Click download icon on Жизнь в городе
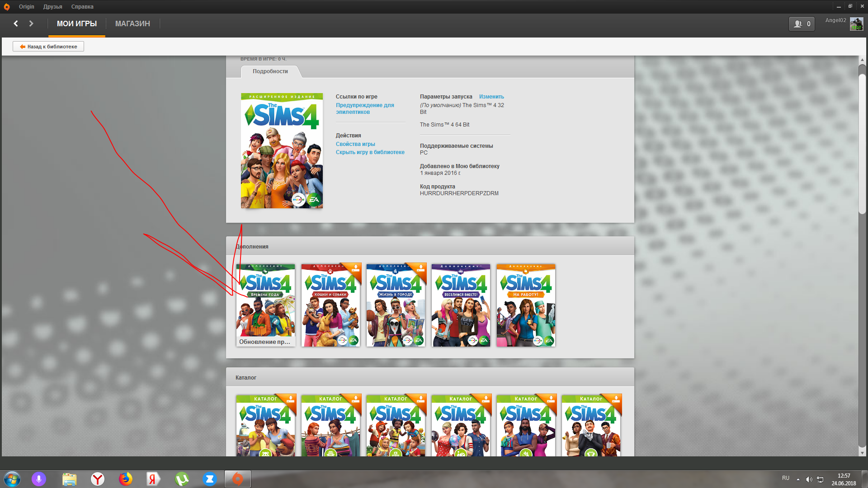The height and width of the screenshot is (488, 868). tap(421, 268)
